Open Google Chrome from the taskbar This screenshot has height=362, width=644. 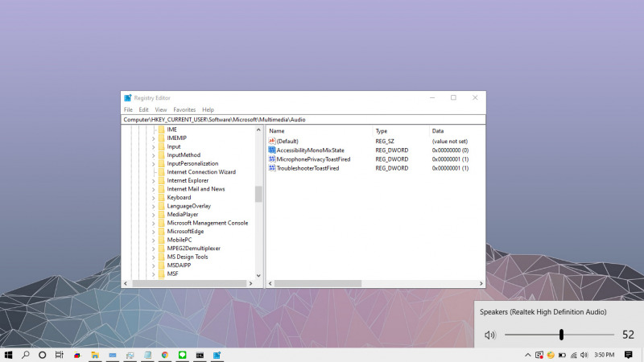tap(165, 355)
